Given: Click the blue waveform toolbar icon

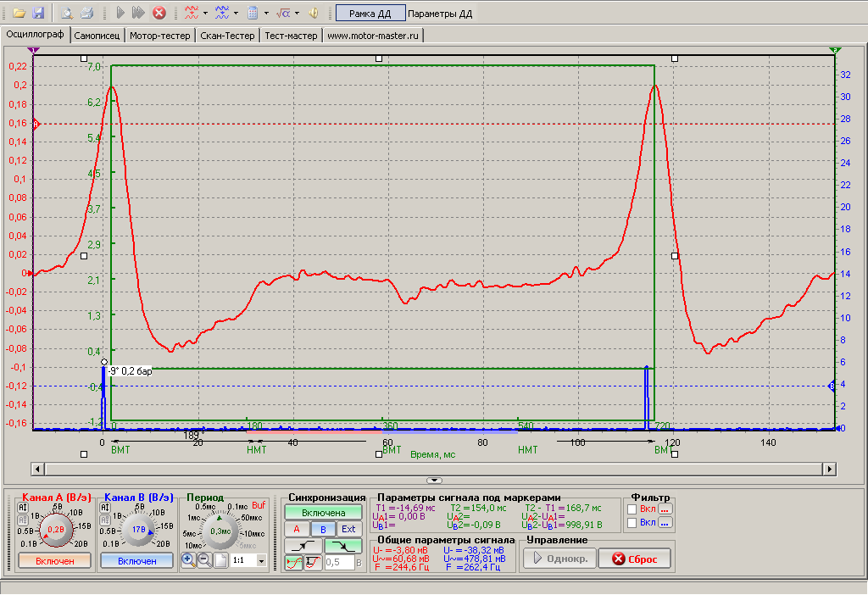Looking at the screenshot, I should pos(222,13).
